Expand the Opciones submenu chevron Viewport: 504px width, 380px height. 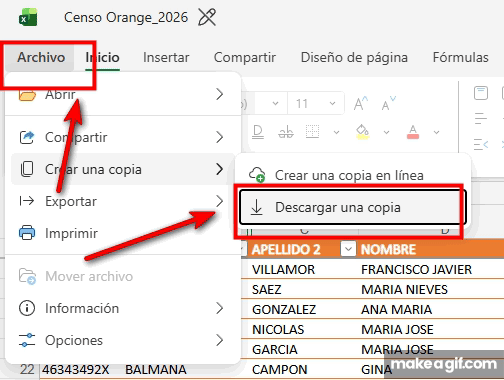[219, 340]
